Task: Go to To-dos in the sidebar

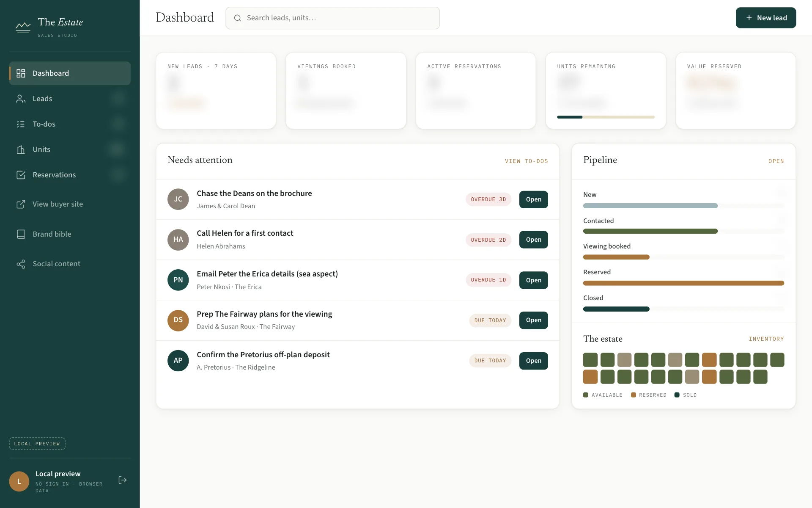Action: click(70, 124)
